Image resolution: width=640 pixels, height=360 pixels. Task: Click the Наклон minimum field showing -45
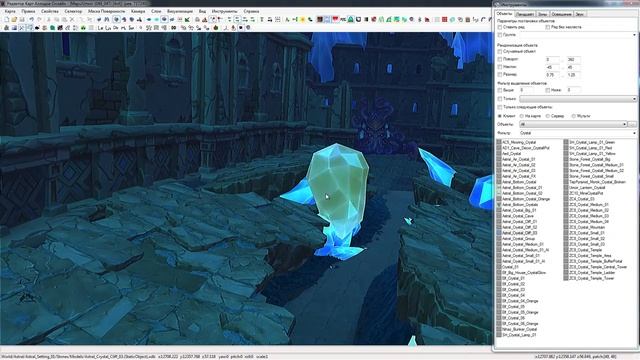[553, 67]
